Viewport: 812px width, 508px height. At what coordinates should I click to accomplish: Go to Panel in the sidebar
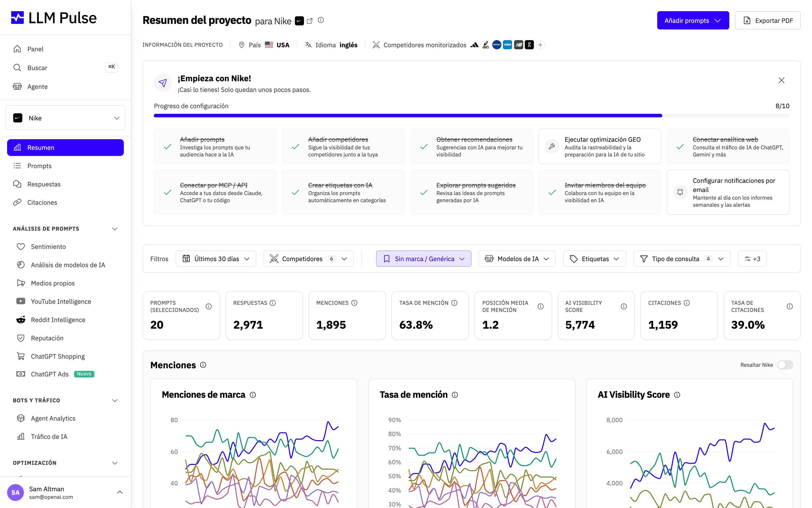65,49
